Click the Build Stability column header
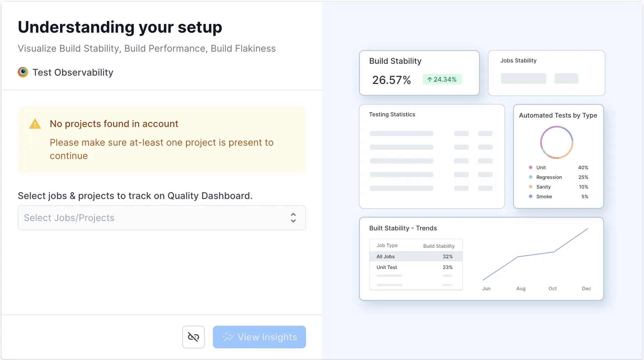Screen dimensions: 644x360 point(439,246)
